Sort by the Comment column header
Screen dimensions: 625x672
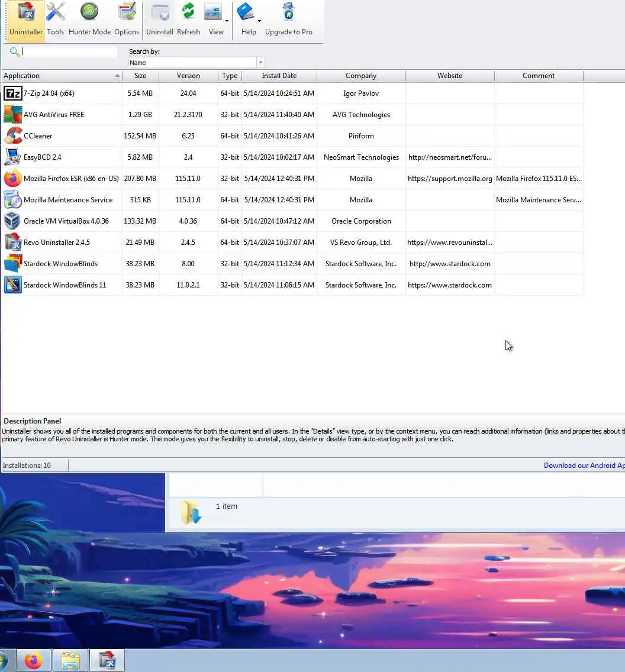[539, 76]
